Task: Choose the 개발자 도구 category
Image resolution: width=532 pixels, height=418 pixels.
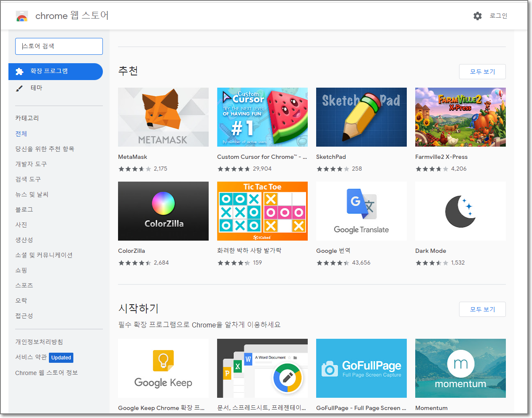Action: tap(31, 164)
